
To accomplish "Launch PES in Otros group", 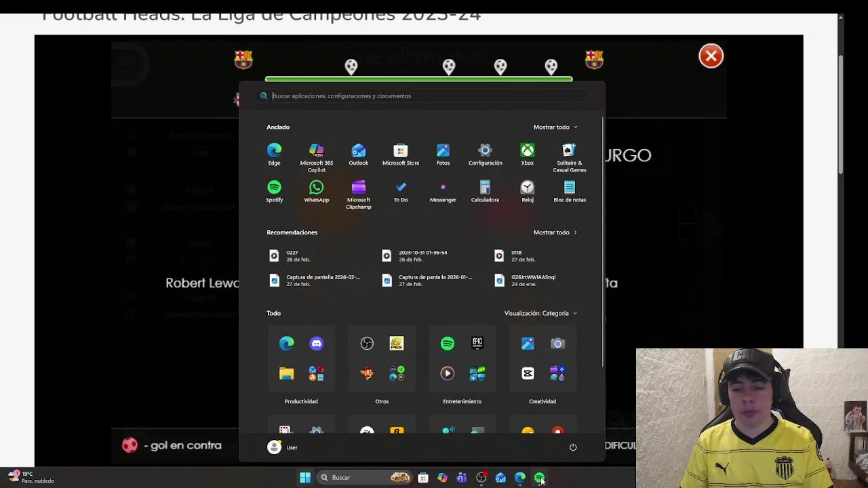I will pyautogui.click(x=397, y=344).
